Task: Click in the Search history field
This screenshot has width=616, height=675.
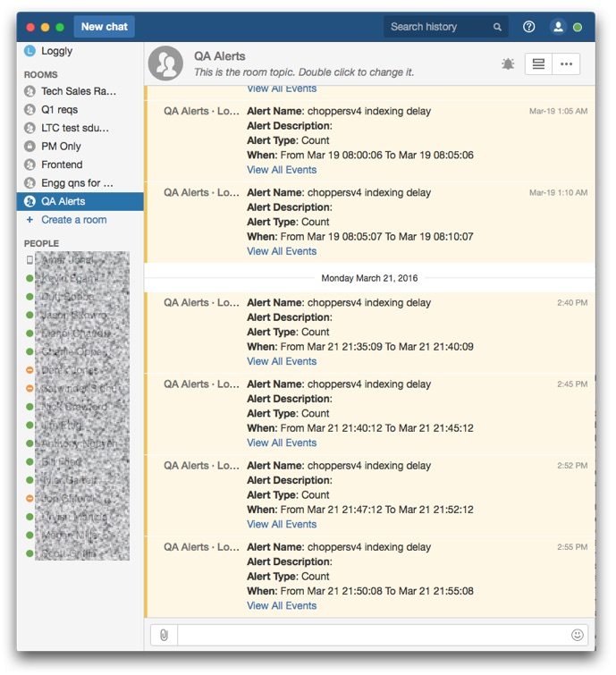Action: click(x=437, y=27)
